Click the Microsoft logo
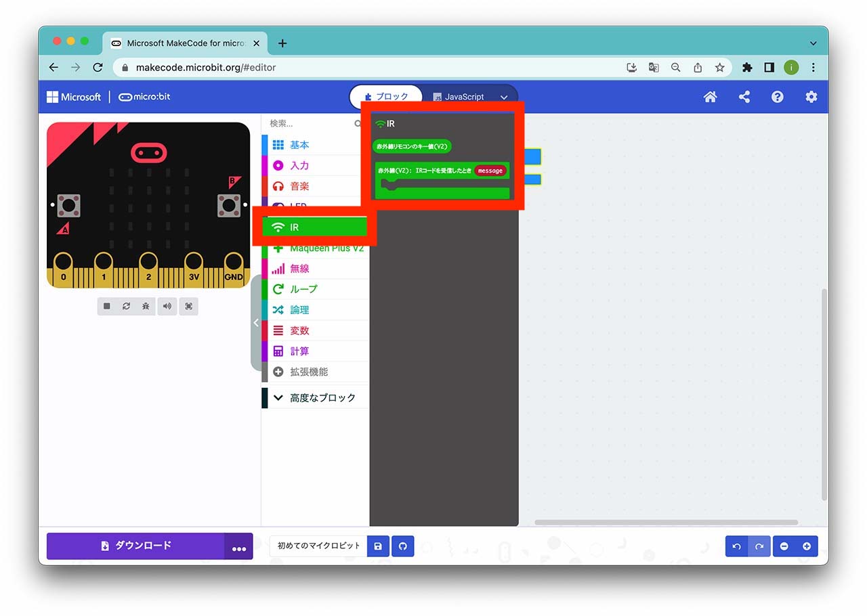 (x=74, y=97)
